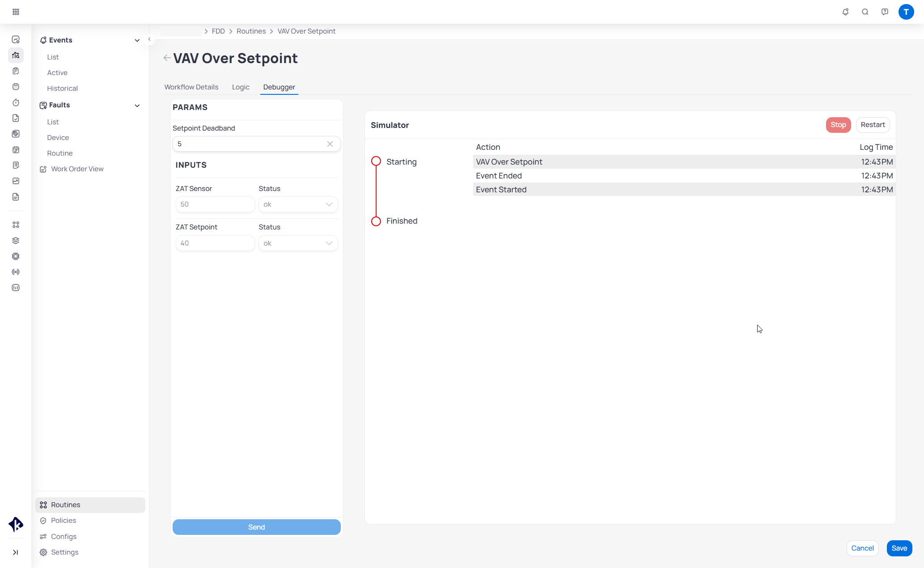Open the ZAT Setpoint Status dropdown

point(298,243)
